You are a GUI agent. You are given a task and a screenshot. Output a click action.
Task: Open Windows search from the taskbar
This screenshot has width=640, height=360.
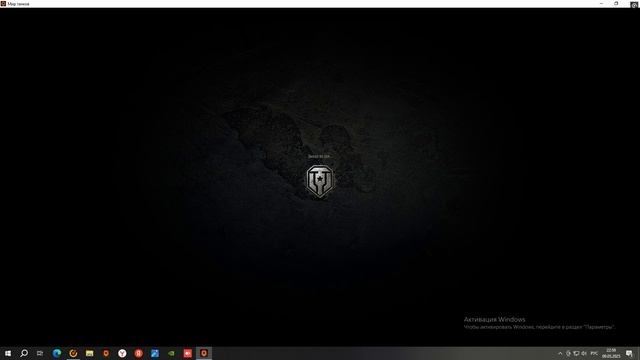[24, 353]
